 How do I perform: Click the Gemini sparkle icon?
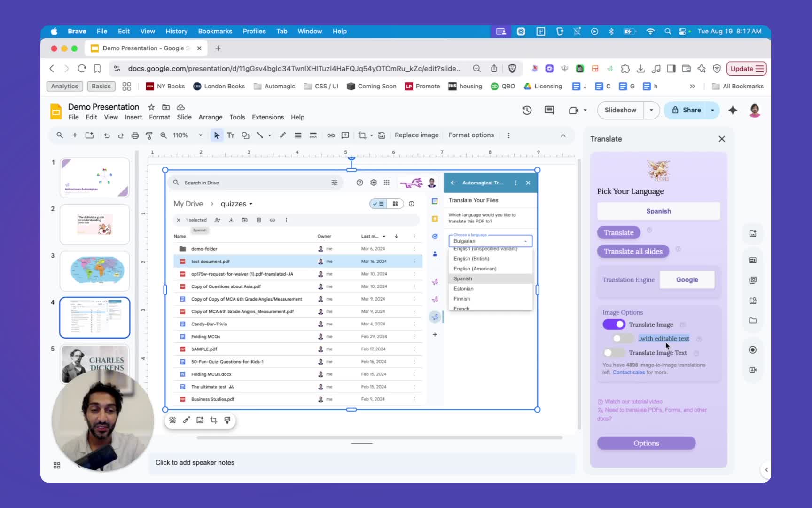(x=733, y=110)
